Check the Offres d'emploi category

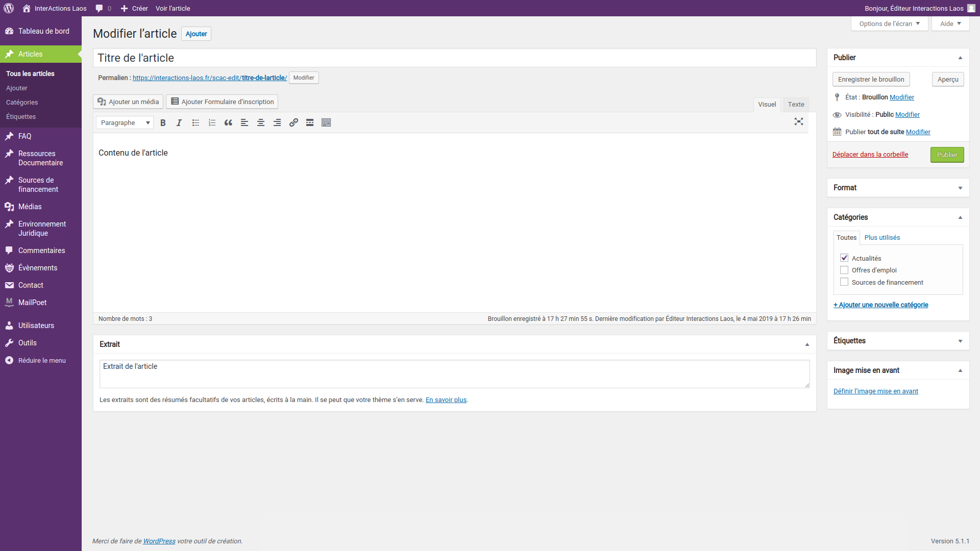844,270
